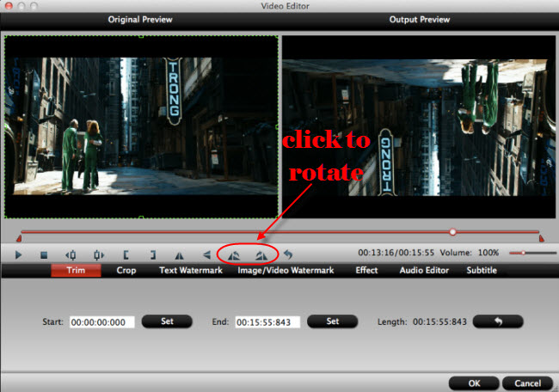Stop playback with the square Stop icon
This screenshot has width=559, height=392.
pos(44,254)
